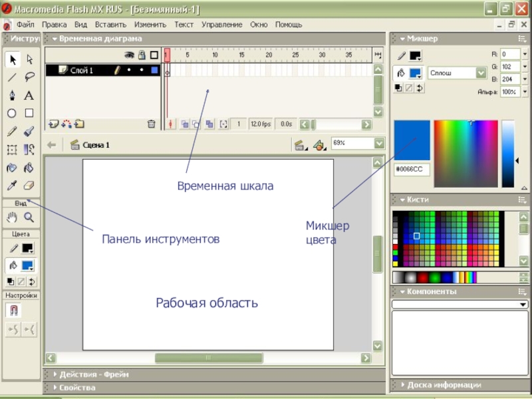Viewport: 532px width, 399px height.
Task: Toggle lock column for all layers
Action: point(142,55)
